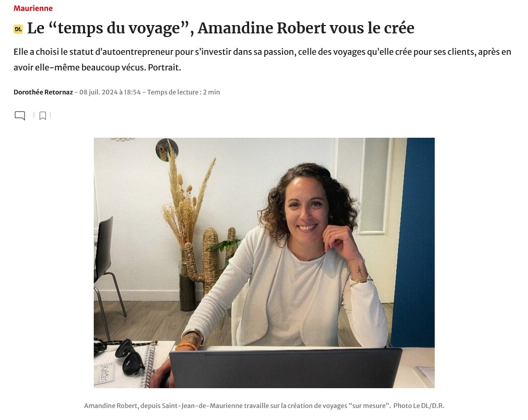Click the laptop lid in the photo

click(286, 367)
